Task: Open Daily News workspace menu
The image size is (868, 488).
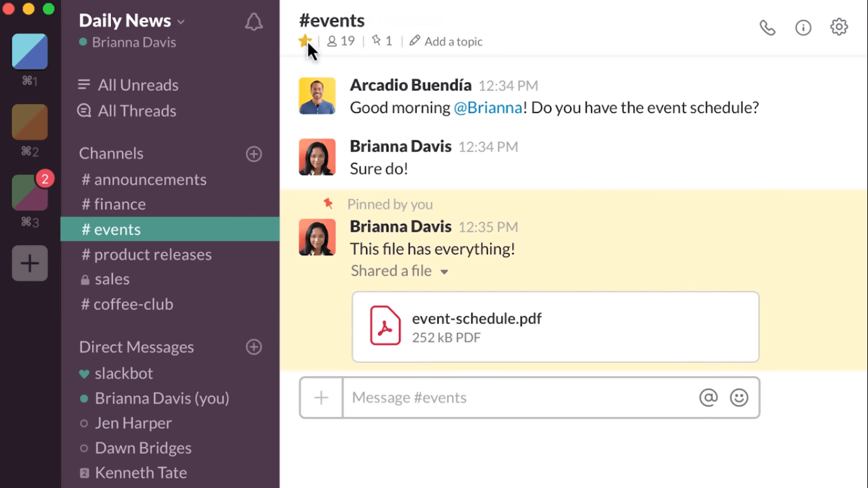Action: click(x=132, y=20)
